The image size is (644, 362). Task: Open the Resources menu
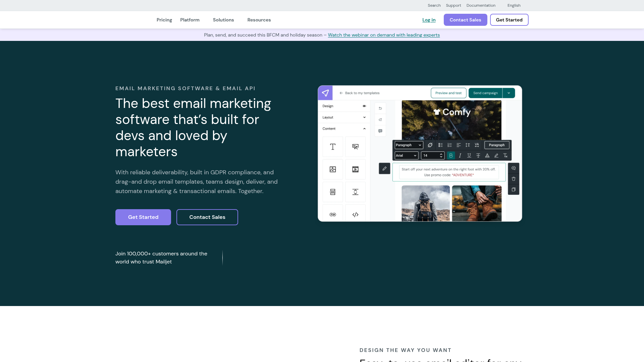click(x=259, y=20)
